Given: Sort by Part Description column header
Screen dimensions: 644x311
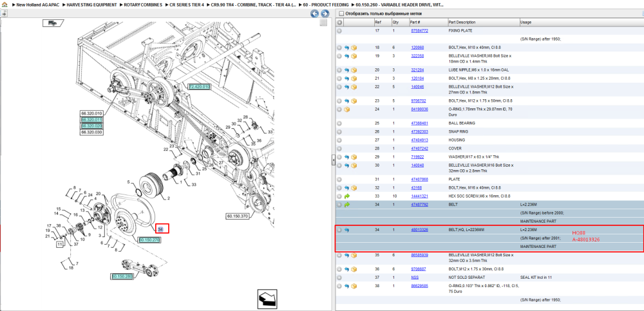Looking at the screenshot, I should point(462,22).
